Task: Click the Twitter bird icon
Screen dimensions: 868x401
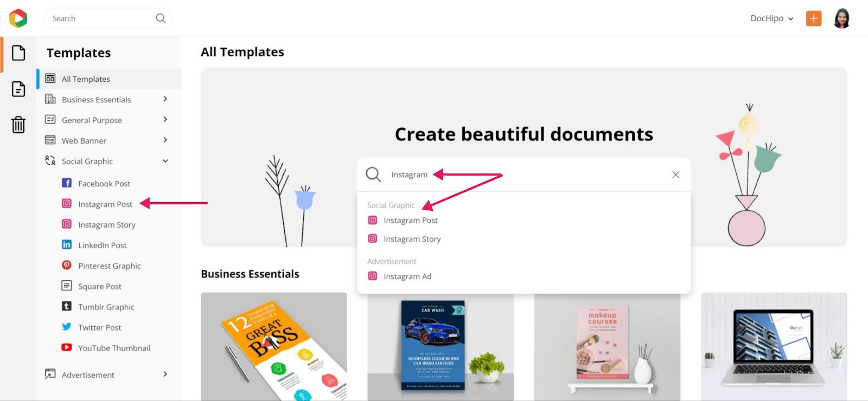Action: [67, 327]
